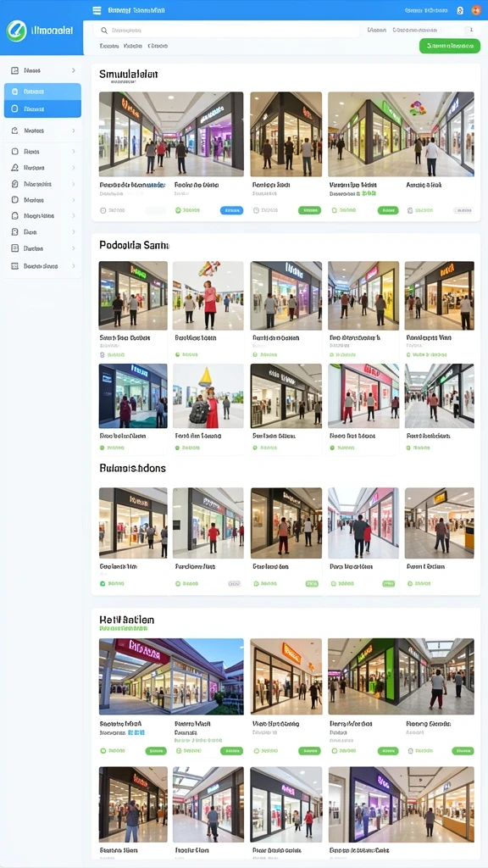Open the hamburger menu in the blue header
This screenshot has width=488, height=868.
pos(97,10)
